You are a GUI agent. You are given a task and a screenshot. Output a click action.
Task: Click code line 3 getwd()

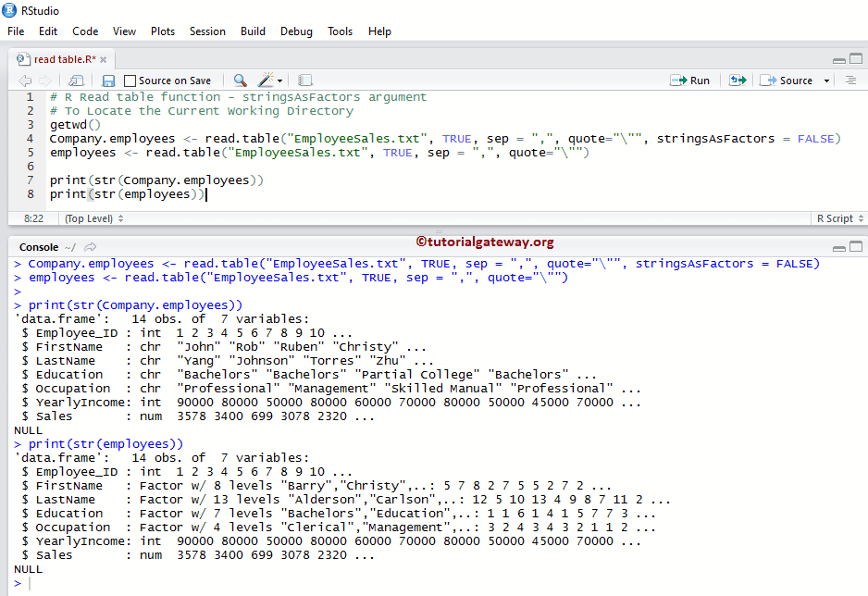point(75,125)
